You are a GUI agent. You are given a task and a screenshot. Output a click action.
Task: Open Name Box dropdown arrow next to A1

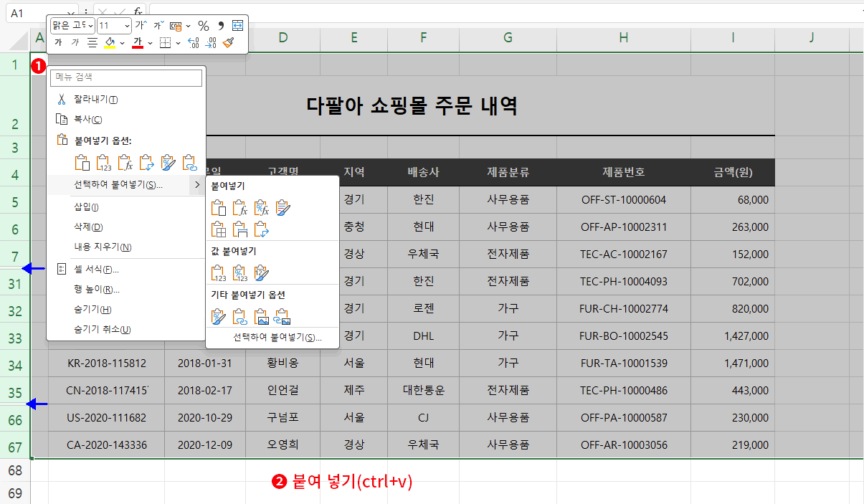70,13
